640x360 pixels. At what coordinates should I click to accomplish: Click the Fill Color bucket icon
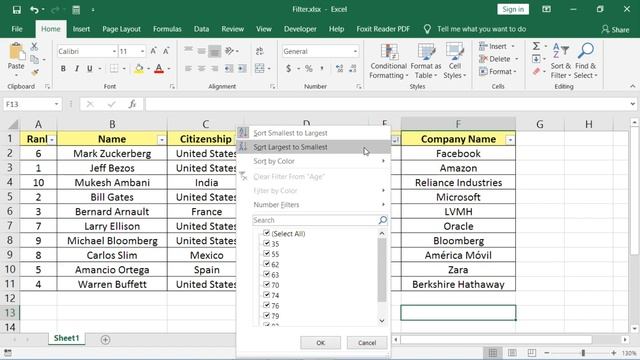point(139,69)
